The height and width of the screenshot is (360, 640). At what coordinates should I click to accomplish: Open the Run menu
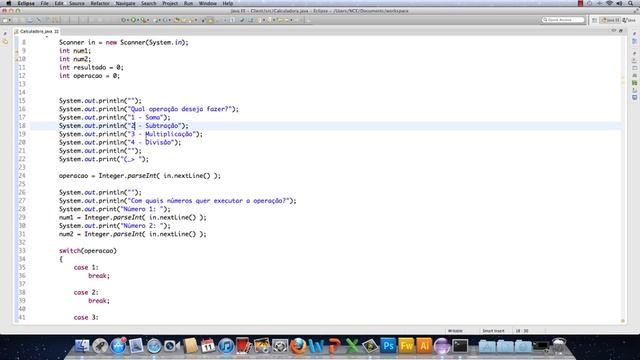coord(188,3)
